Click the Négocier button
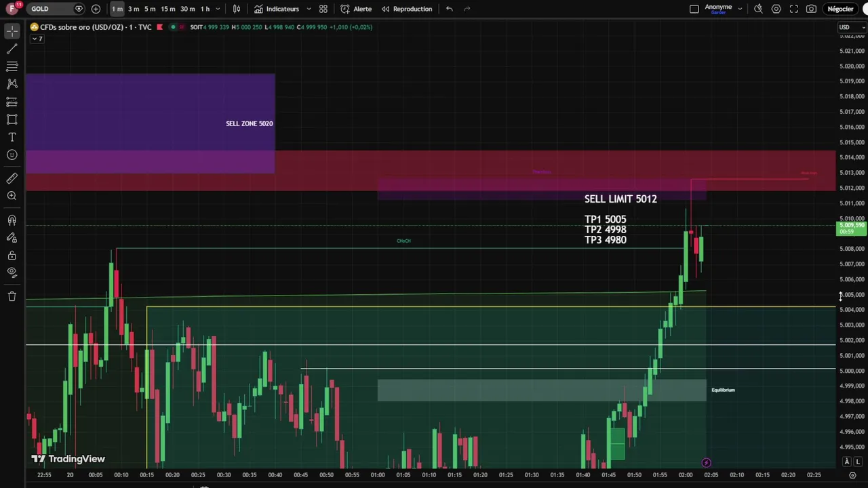The width and height of the screenshot is (868, 488). point(840,9)
